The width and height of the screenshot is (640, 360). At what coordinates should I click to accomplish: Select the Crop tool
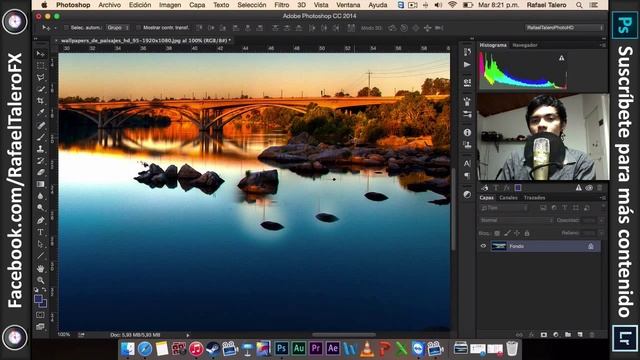coord(40,100)
